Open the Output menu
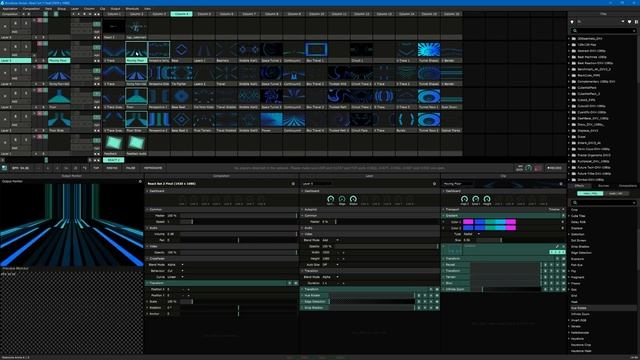The width and height of the screenshot is (640, 360). coord(116,9)
